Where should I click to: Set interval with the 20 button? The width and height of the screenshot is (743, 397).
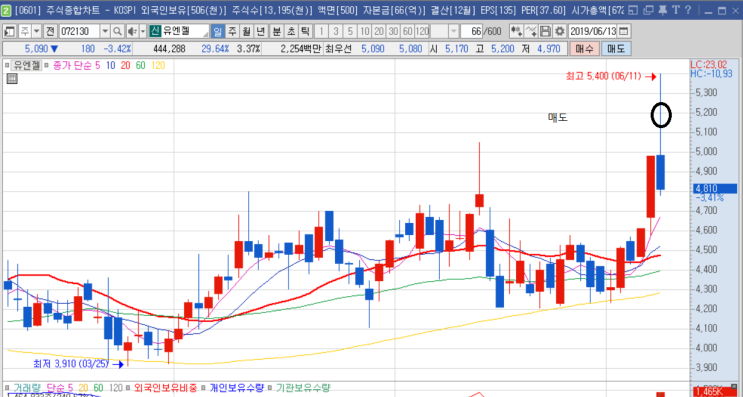(379, 31)
